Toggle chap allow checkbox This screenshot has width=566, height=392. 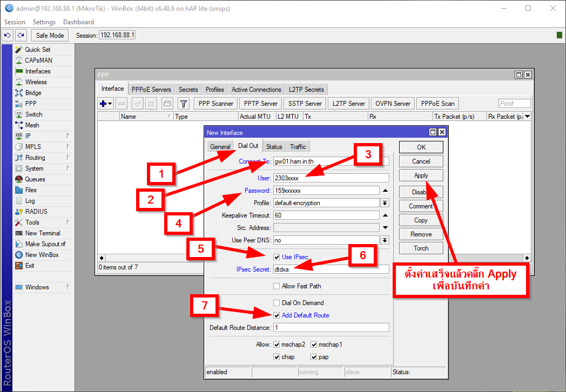[x=277, y=357]
